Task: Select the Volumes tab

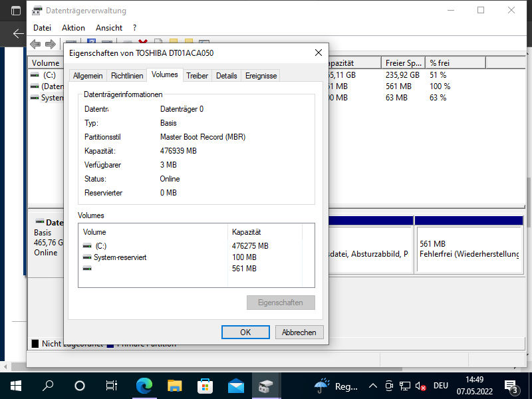Action: click(164, 74)
